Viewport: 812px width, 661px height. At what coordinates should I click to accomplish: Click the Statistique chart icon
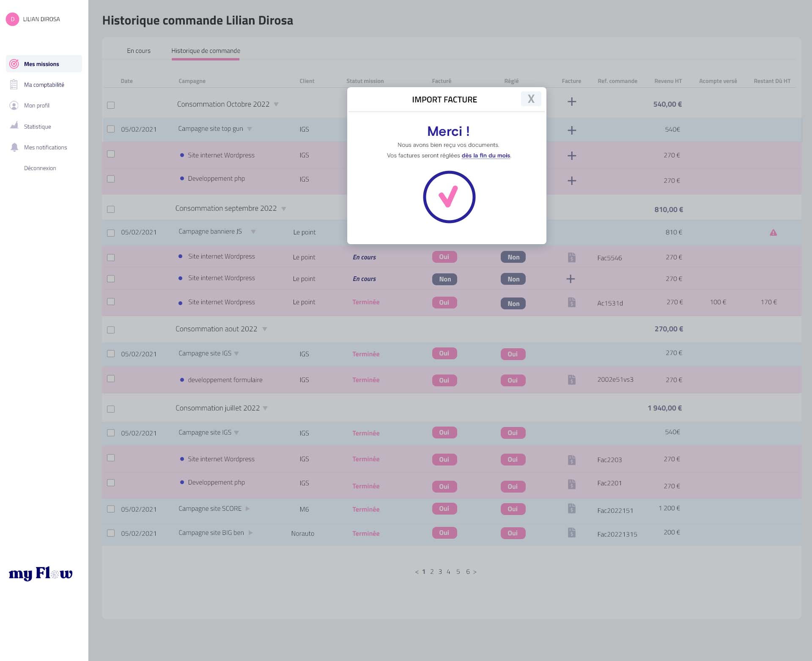(14, 126)
